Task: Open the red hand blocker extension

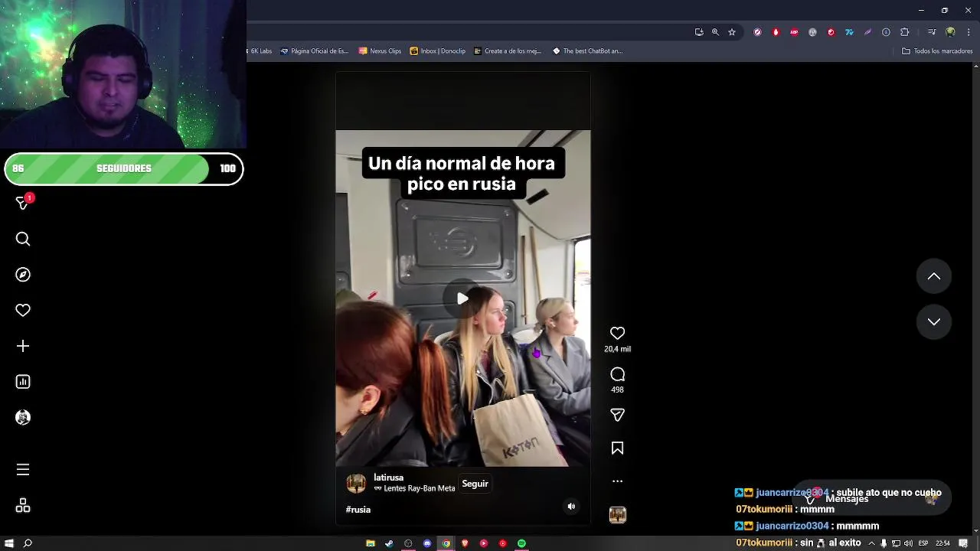Action: pos(776,32)
